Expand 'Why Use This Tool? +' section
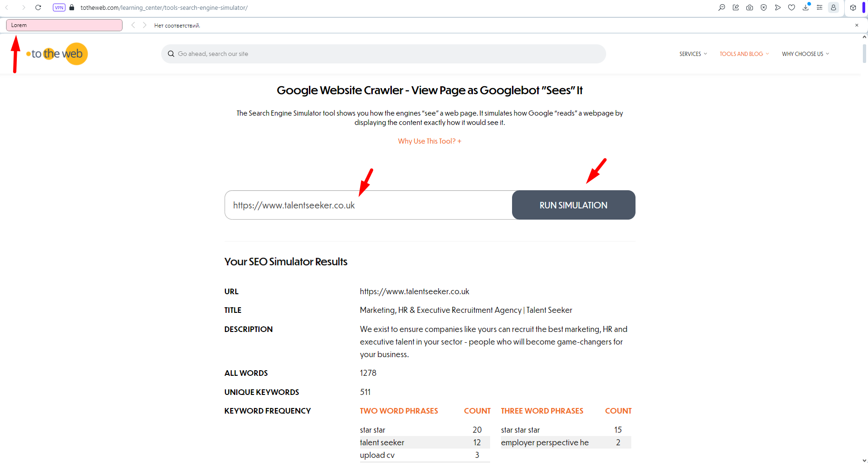The height and width of the screenshot is (463, 868). pyautogui.click(x=430, y=141)
